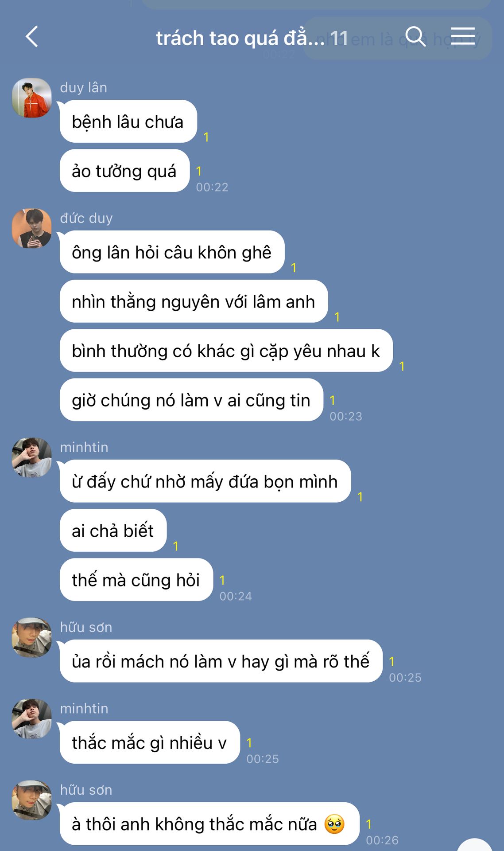Open minhtin's avatar above "ừ đấy chứ" message
Screen dimensions: 504x851
click(x=31, y=457)
